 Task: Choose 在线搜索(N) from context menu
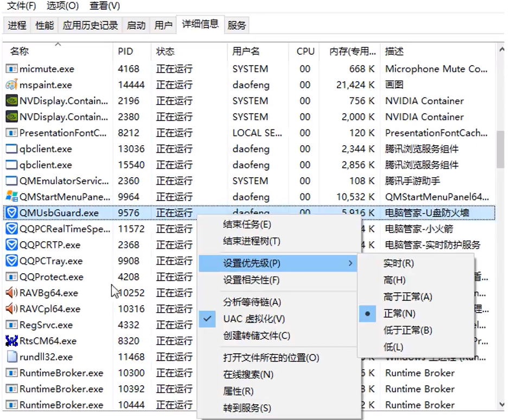coord(248,374)
